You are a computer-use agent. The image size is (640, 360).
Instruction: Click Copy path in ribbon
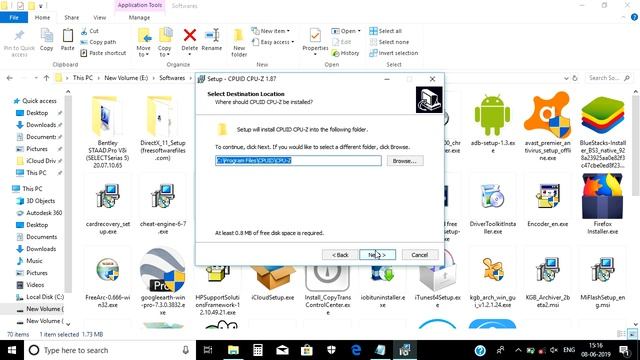coord(98,42)
